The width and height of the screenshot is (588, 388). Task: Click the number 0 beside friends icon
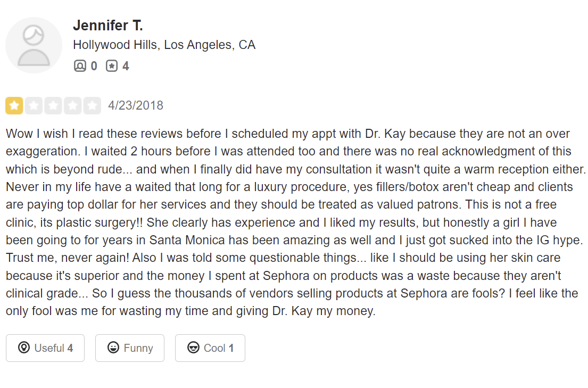coord(94,66)
